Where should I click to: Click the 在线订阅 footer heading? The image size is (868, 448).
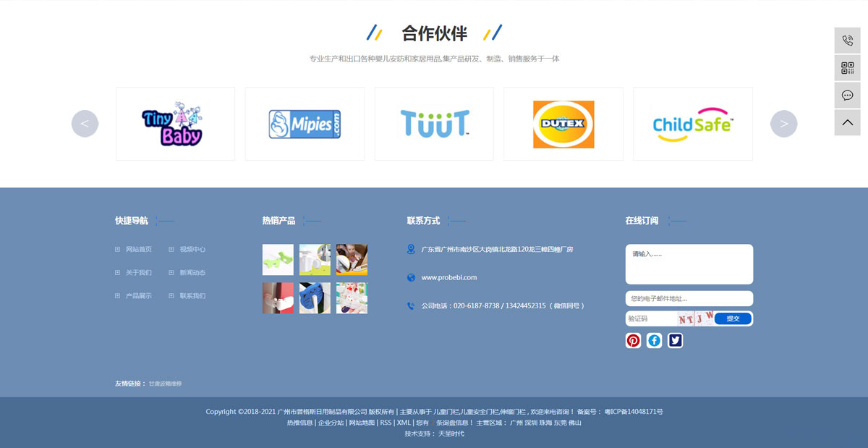pos(642,221)
